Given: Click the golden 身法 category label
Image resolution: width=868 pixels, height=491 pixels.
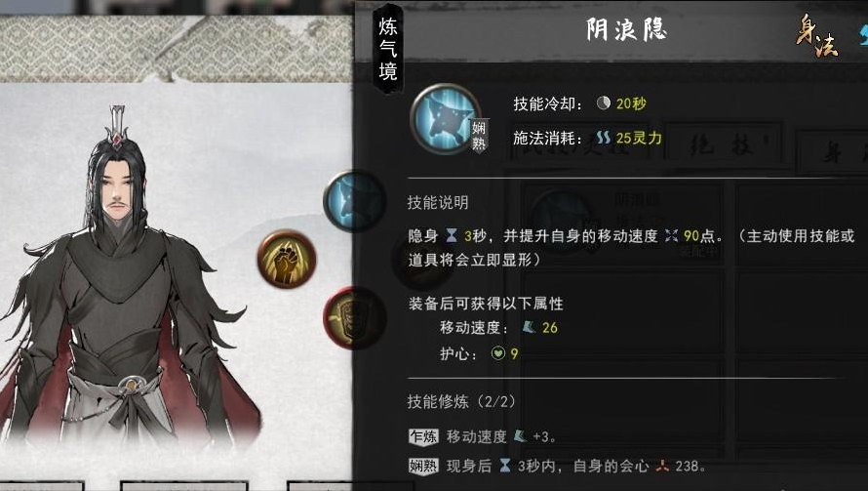Looking at the screenshot, I should tap(817, 36).
